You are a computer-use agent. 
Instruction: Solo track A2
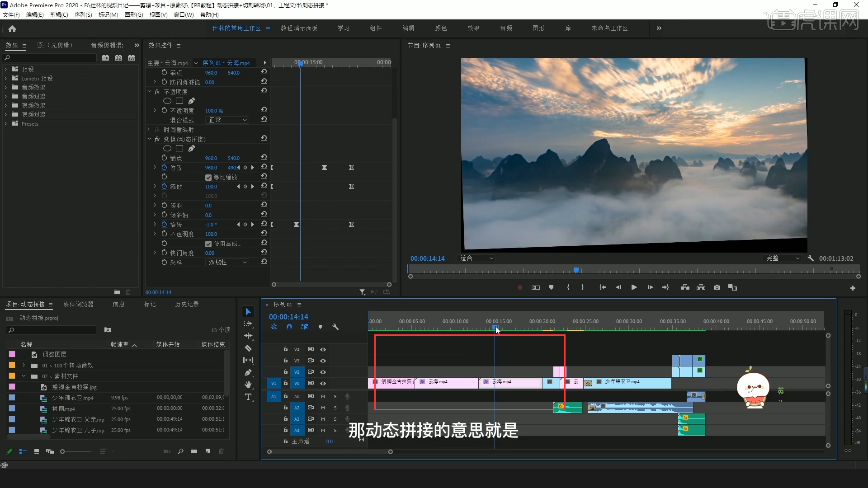click(x=335, y=408)
